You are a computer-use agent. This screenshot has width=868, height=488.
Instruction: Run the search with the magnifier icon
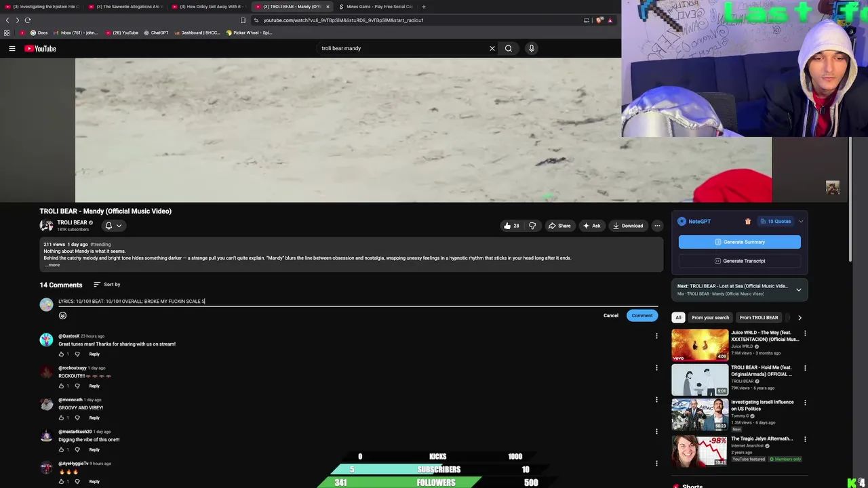tap(509, 48)
